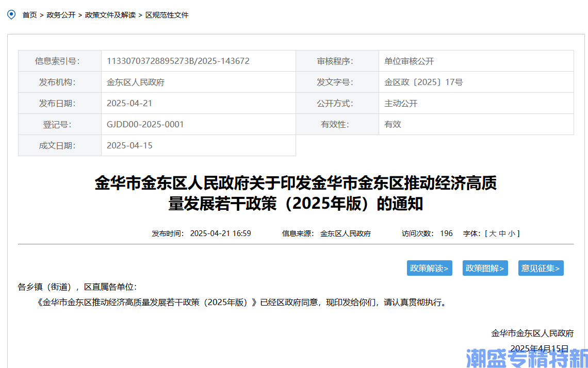Click the 登记号 label

(x=57, y=124)
